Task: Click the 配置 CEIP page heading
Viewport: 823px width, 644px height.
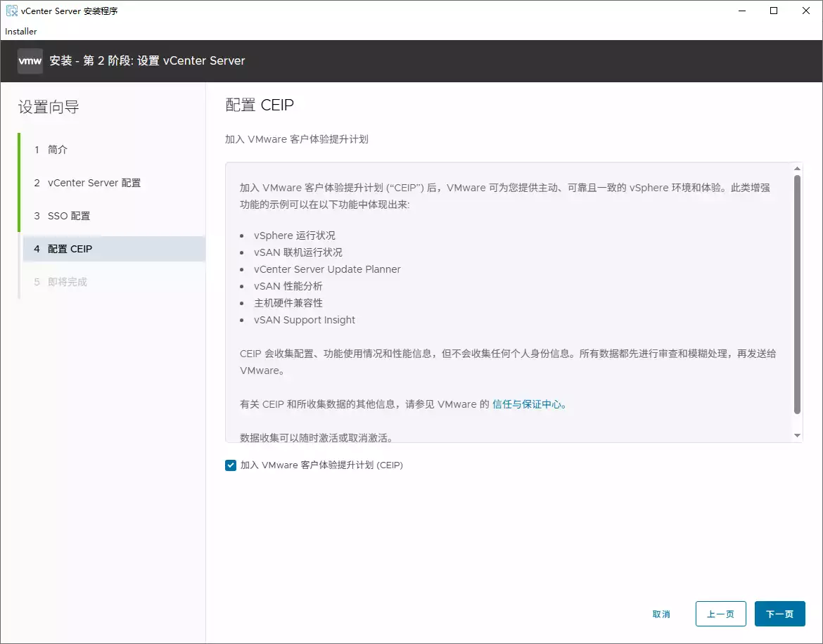Action: point(260,105)
